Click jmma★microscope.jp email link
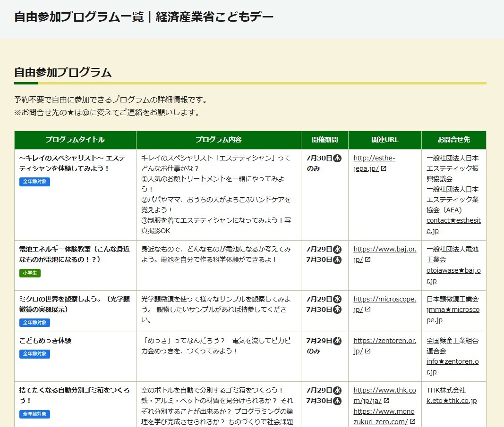 (453, 315)
